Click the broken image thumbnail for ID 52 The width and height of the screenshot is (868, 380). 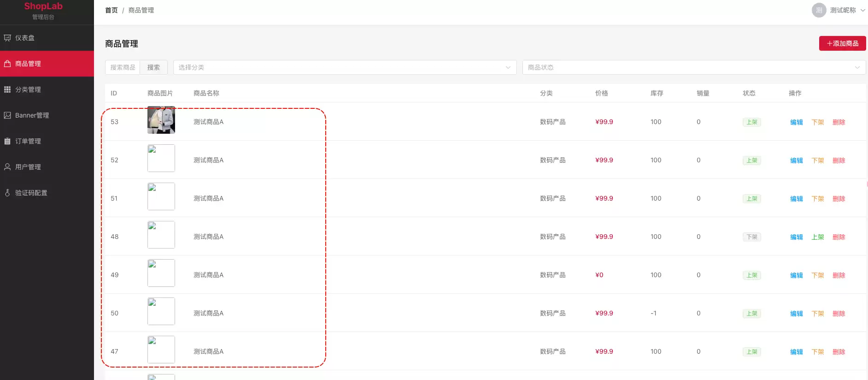[x=161, y=158]
